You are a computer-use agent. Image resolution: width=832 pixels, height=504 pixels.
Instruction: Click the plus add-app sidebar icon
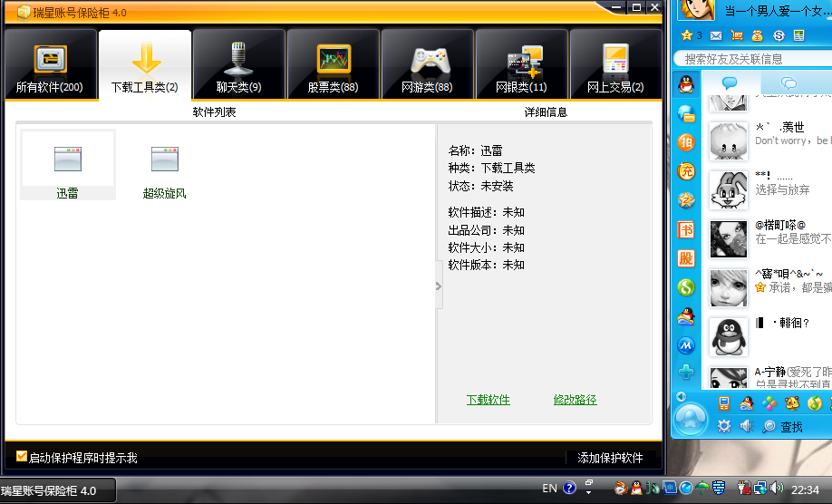tap(686, 372)
